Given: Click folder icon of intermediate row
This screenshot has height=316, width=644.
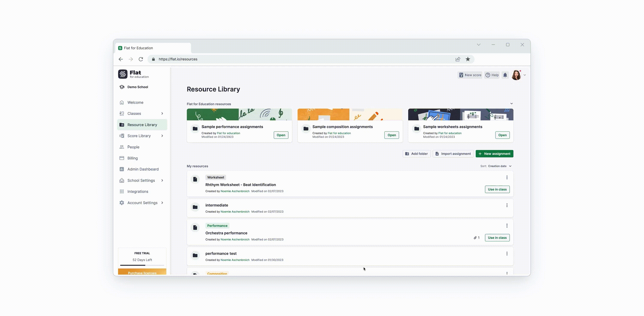Looking at the screenshot, I should (195, 207).
